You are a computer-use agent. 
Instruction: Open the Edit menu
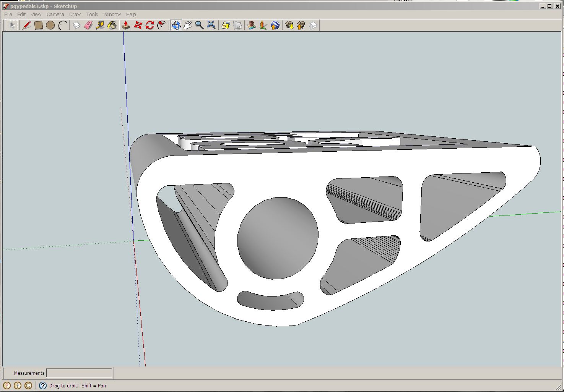[21, 14]
